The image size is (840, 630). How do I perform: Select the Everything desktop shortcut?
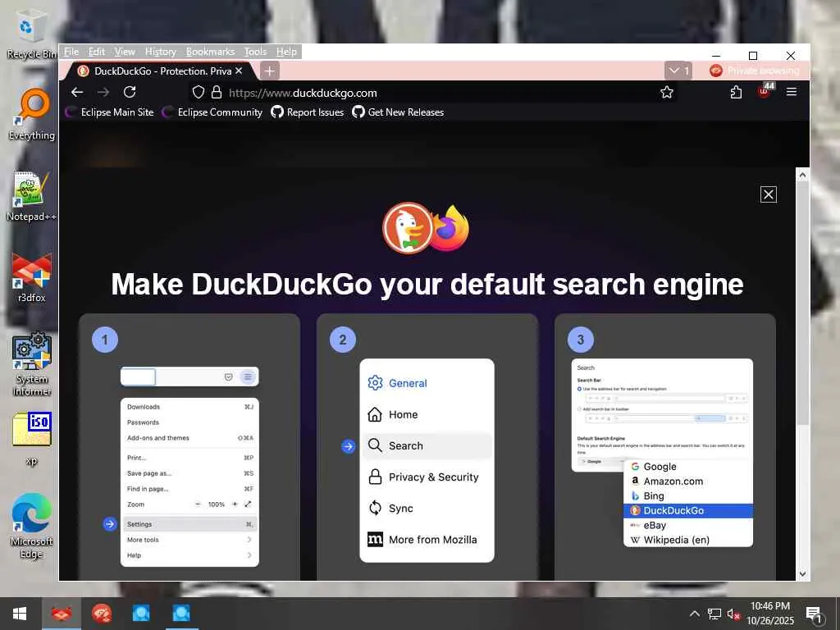point(32,115)
